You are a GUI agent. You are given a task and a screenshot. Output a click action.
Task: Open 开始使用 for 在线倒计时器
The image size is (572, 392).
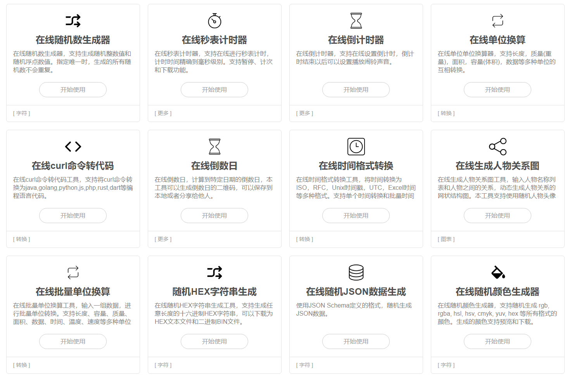click(356, 89)
